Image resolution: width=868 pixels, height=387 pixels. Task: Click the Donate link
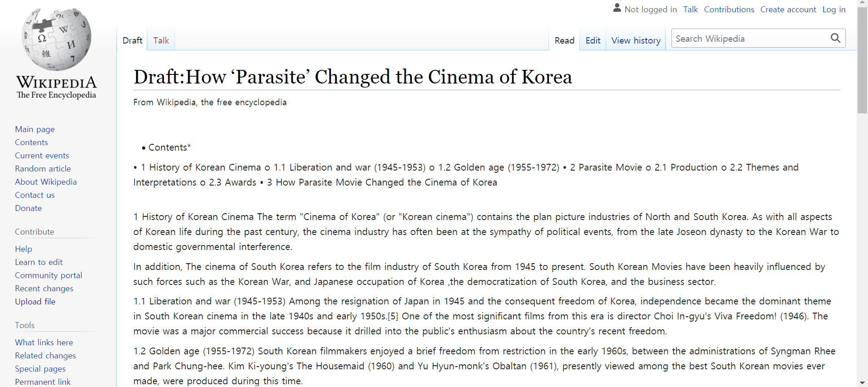coord(29,208)
